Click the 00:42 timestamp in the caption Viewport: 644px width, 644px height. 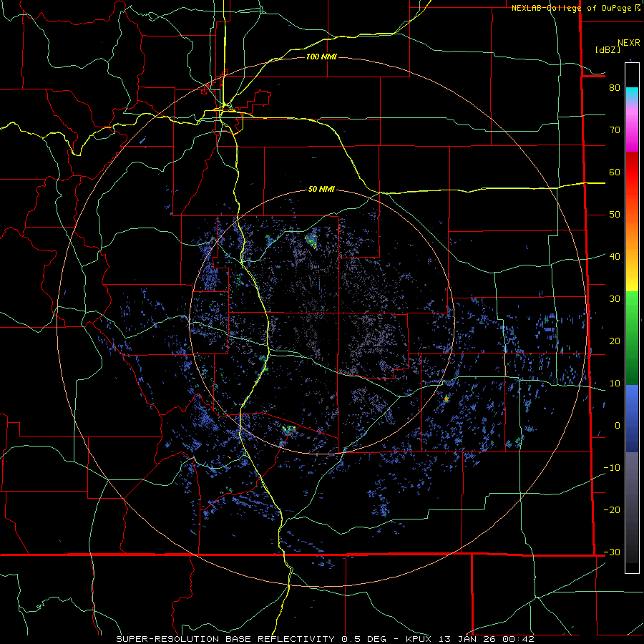(x=518, y=639)
